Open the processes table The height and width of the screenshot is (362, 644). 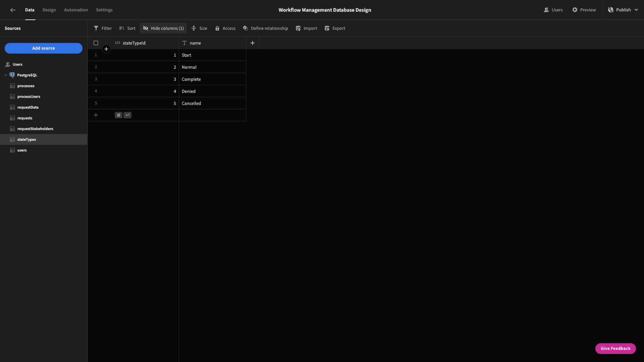[43, 86]
